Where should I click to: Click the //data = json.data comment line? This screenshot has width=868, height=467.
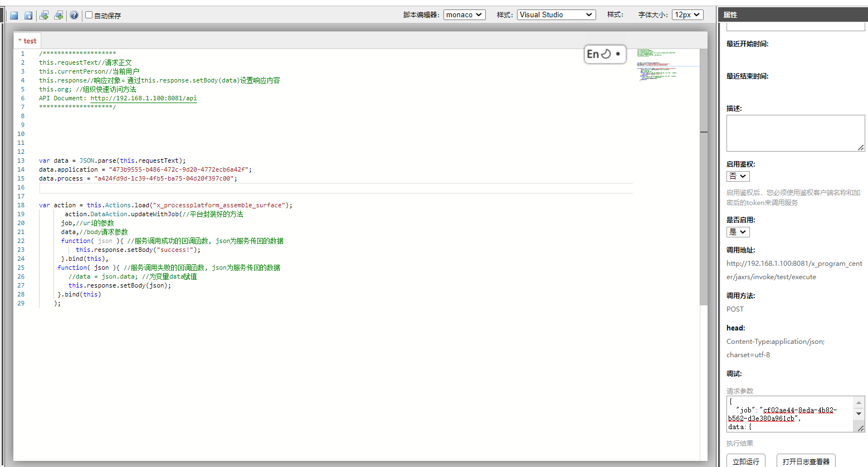click(133, 276)
